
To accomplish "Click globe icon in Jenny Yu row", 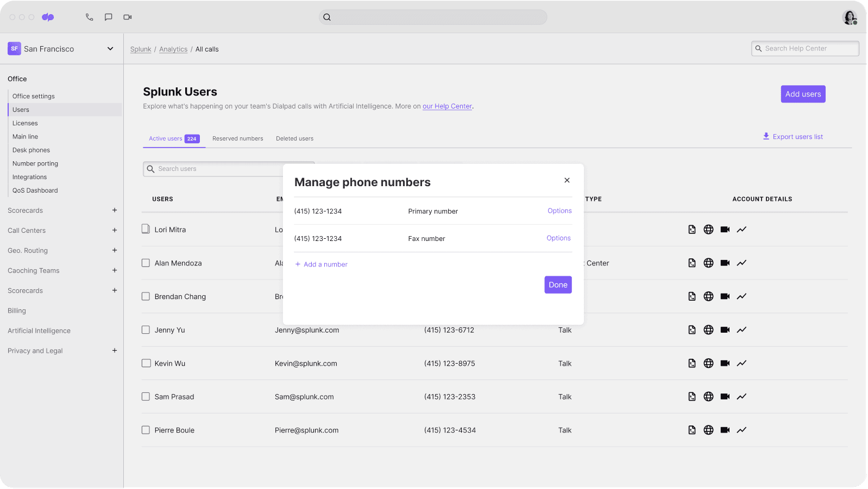I will pos(708,330).
